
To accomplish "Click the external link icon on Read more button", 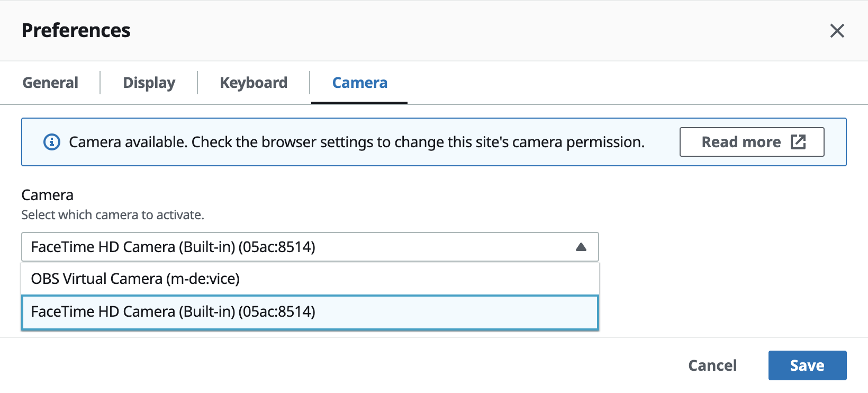I will click(x=798, y=141).
